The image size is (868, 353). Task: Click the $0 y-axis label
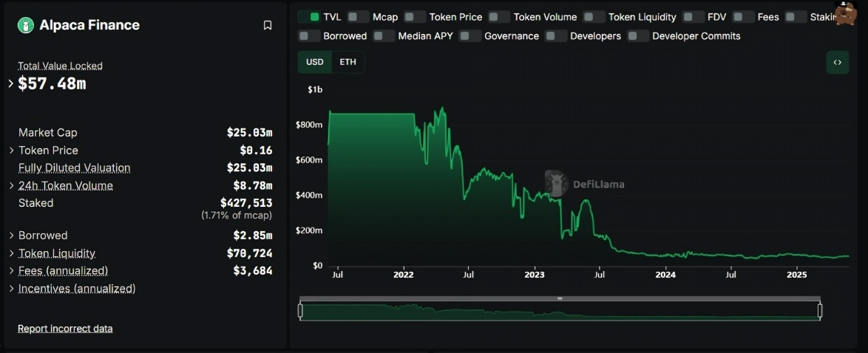[316, 266]
